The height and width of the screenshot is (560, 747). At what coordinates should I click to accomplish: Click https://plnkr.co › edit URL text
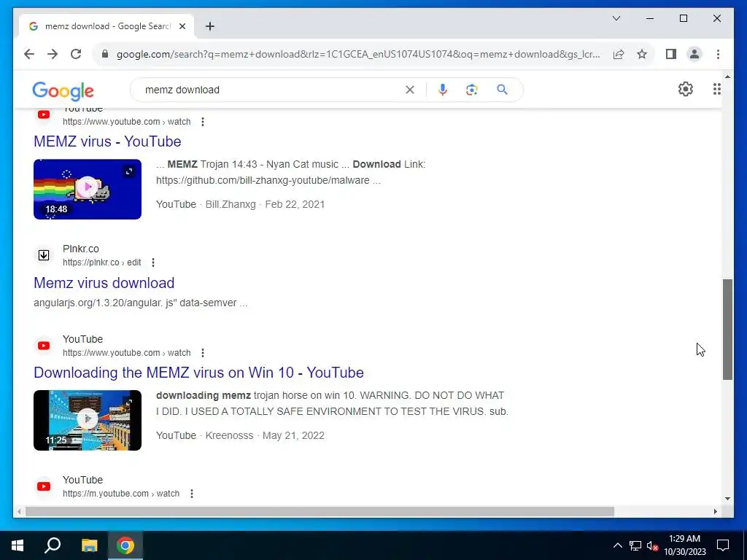(x=102, y=262)
